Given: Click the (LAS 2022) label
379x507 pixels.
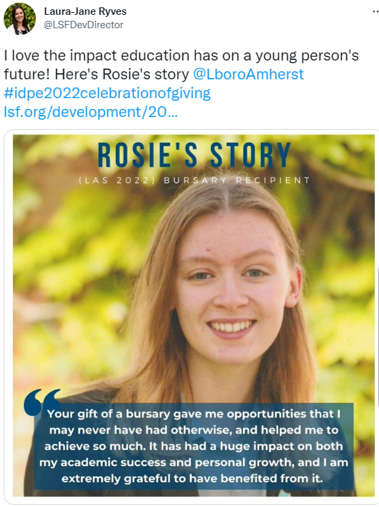Looking at the screenshot, I should pyautogui.click(x=118, y=180).
